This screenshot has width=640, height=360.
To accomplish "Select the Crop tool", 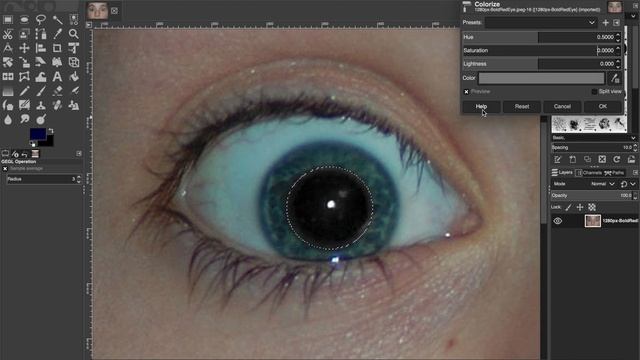I will click(57, 48).
